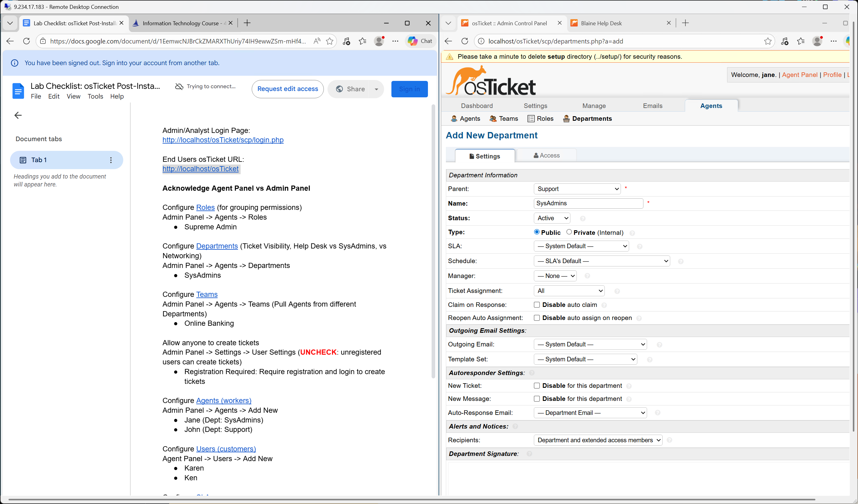Open the Ticket Assignment dropdown

pyautogui.click(x=569, y=290)
